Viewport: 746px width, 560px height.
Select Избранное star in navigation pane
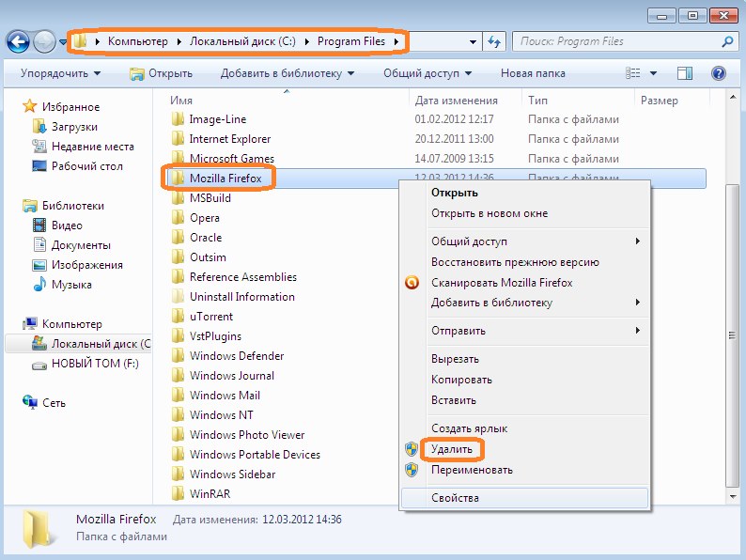[x=29, y=106]
